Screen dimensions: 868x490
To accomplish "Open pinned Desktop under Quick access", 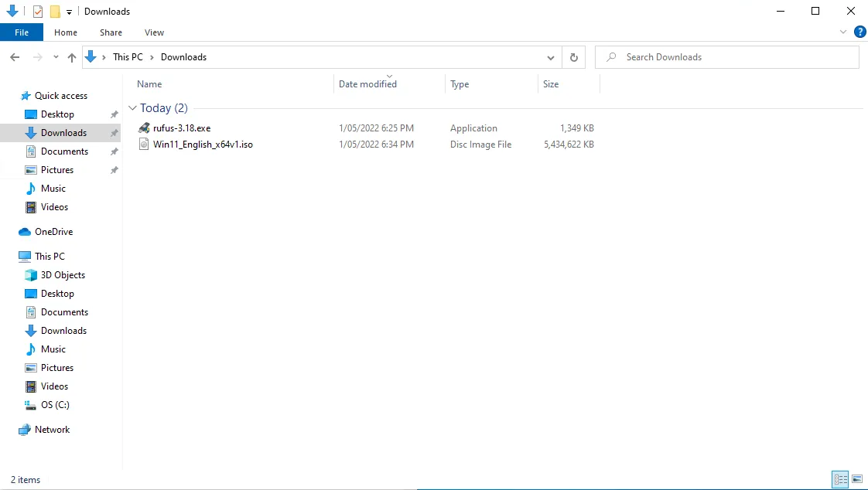I will [x=57, y=114].
